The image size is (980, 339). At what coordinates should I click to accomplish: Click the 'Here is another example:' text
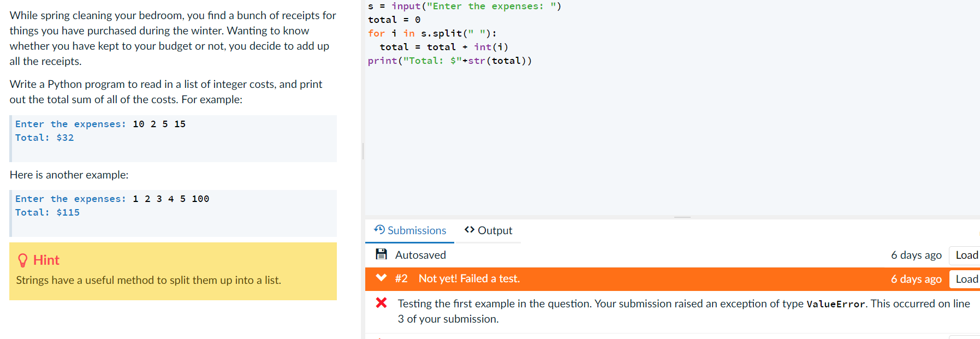69,175
